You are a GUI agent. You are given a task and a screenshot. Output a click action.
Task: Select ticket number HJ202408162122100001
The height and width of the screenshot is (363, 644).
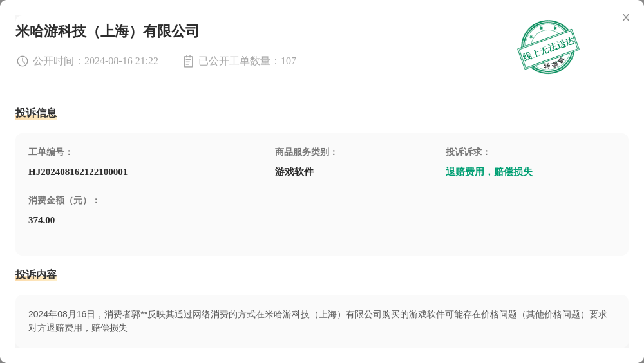[x=78, y=172]
